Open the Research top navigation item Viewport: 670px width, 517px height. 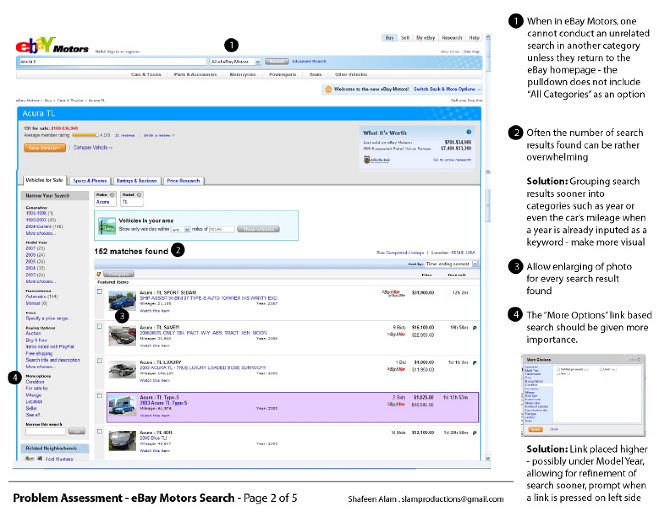tap(452, 38)
